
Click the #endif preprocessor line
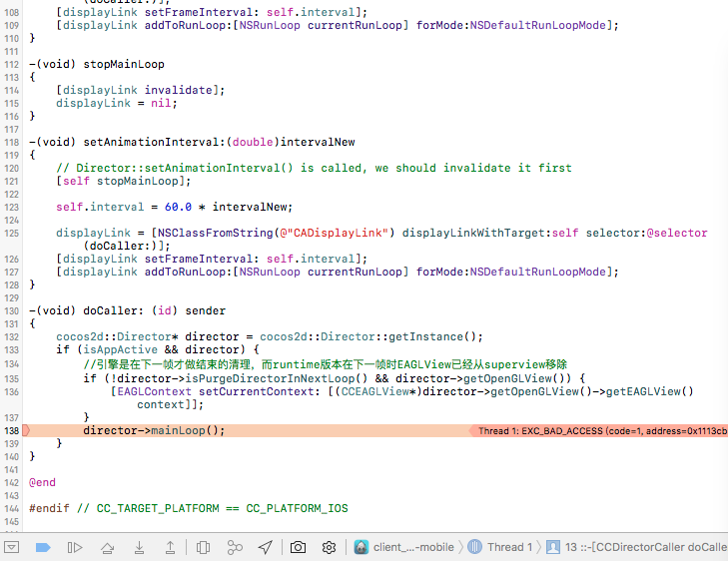point(188,508)
